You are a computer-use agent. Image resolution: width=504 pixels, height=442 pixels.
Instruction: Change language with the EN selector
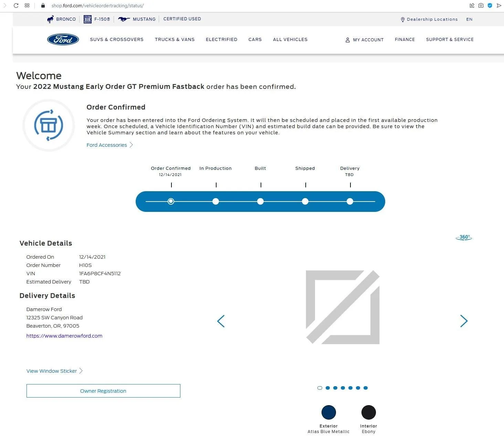pyautogui.click(x=469, y=19)
